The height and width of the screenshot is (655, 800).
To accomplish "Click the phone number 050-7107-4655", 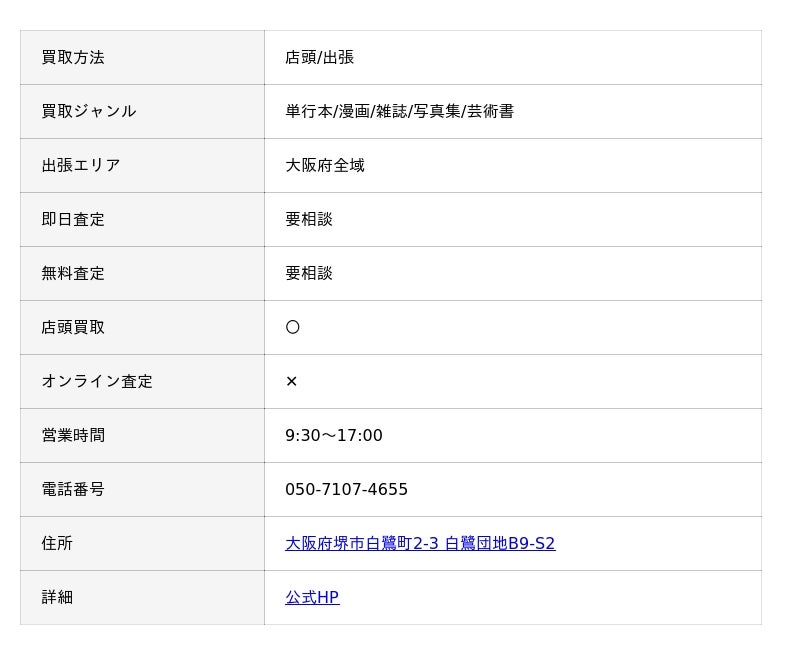I will coord(346,489).
